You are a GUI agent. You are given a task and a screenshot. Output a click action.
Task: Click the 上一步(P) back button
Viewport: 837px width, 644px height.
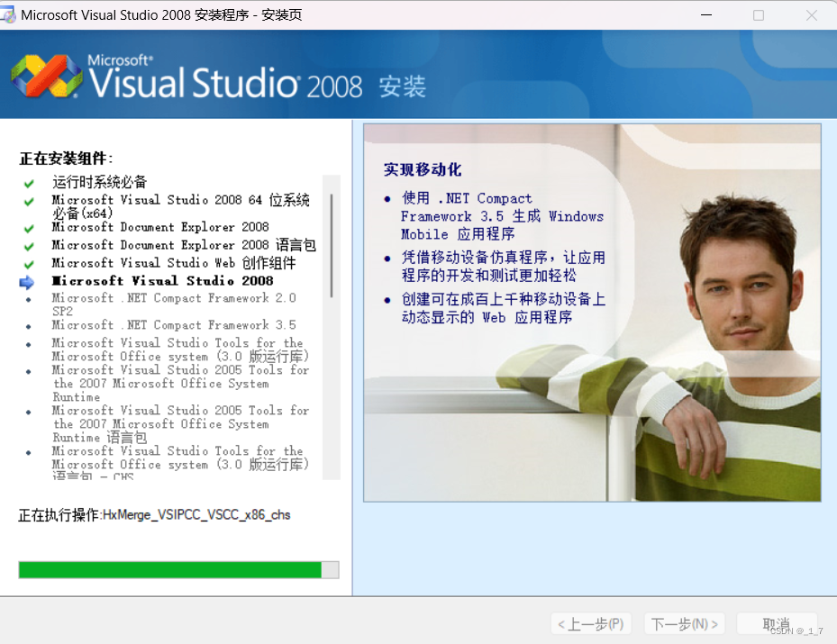[591, 623]
